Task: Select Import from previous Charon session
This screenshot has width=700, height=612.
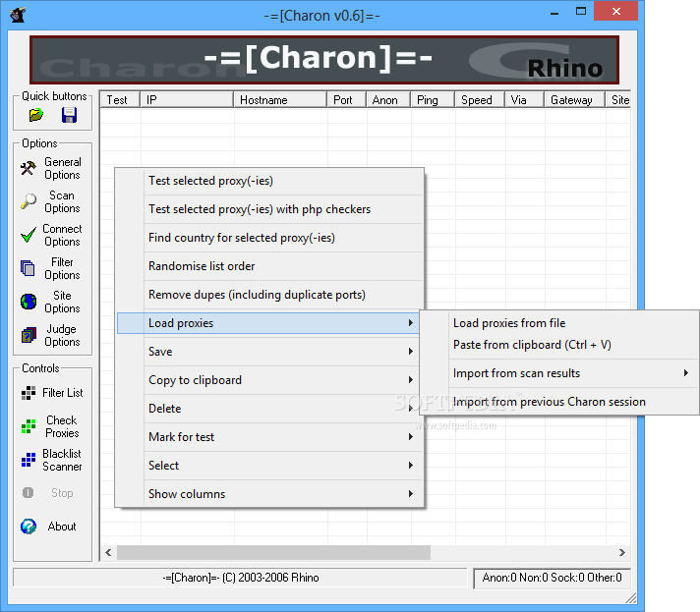Action: coord(559,402)
